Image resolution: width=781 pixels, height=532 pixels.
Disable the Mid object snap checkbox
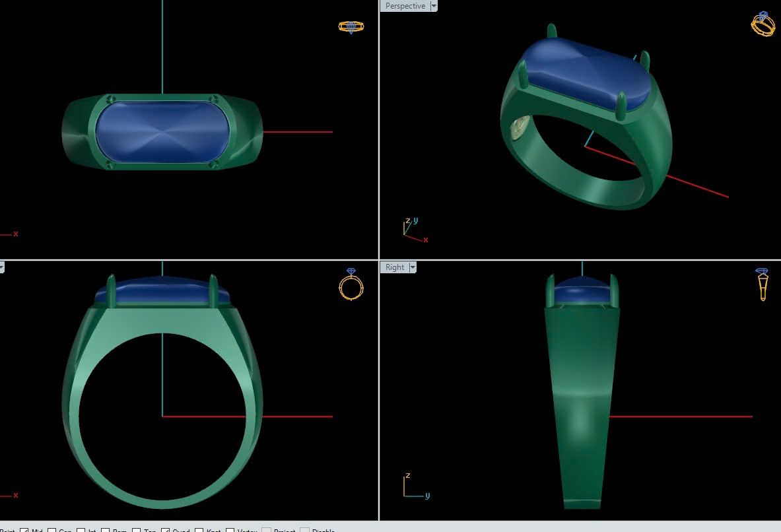[x=24, y=531]
